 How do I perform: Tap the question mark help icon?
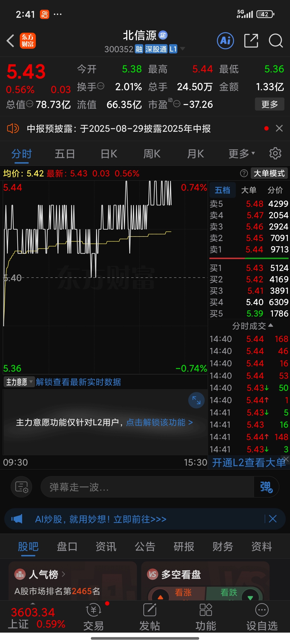click(x=244, y=173)
